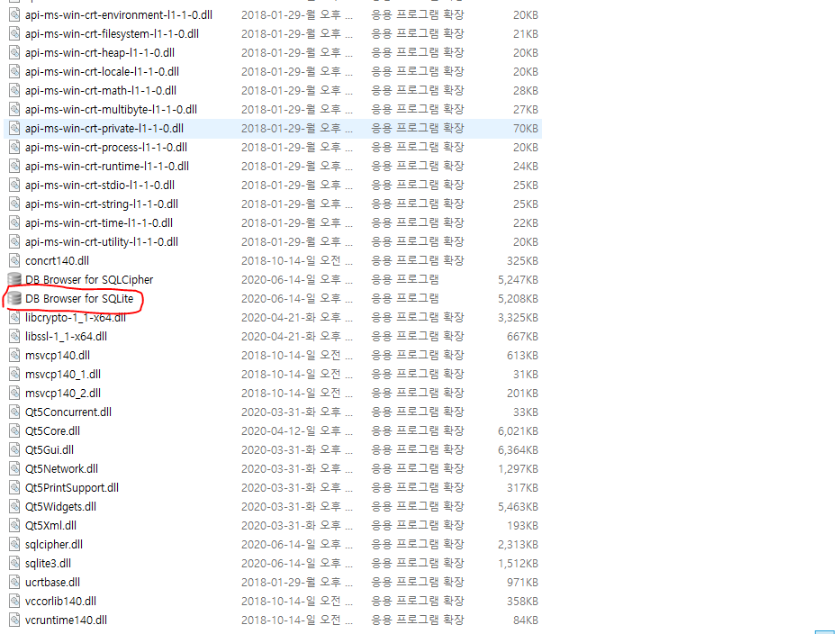Select file name api-ms-win-crt-math-l1-1-0.dll

(x=101, y=91)
